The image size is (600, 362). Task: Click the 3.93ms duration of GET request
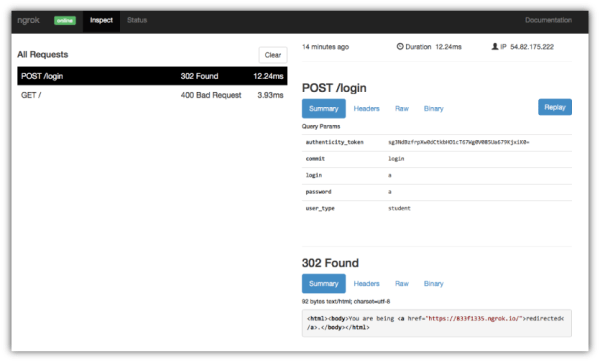[270, 95]
